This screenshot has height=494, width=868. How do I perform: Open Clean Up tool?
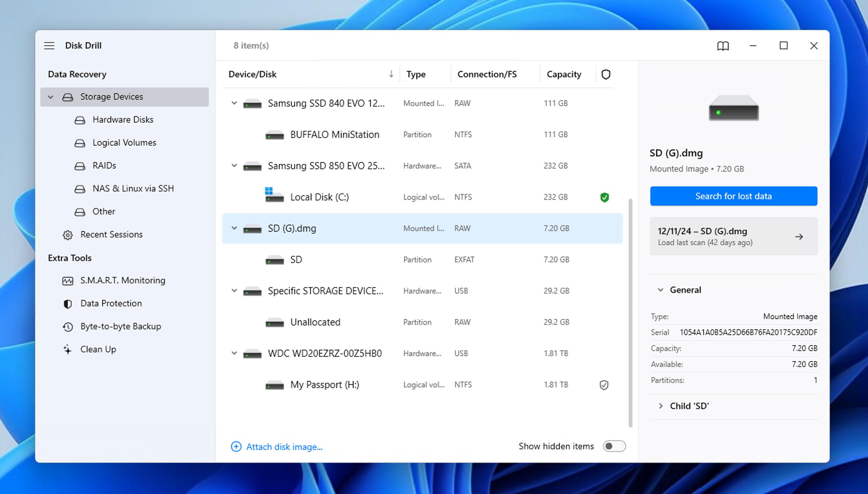124,349
